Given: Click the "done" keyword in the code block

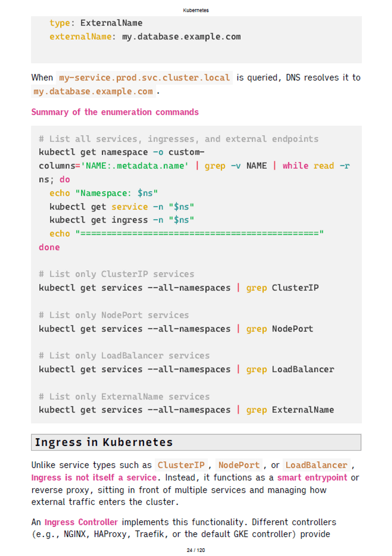Looking at the screenshot, I should [49, 247].
